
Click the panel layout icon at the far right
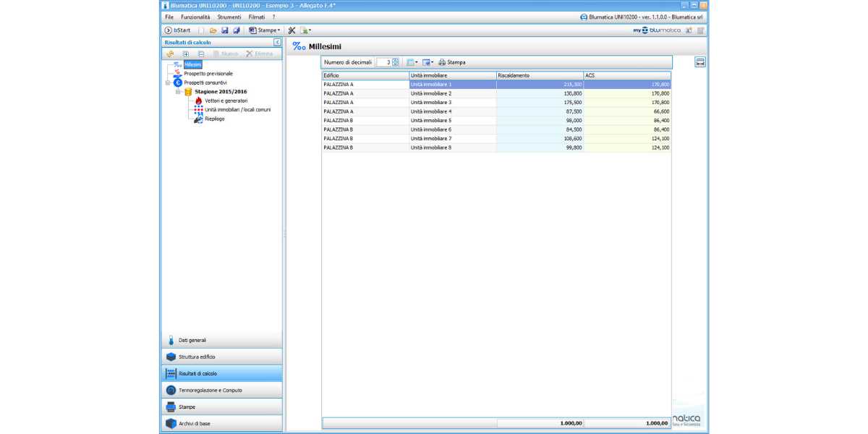[700, 62]
